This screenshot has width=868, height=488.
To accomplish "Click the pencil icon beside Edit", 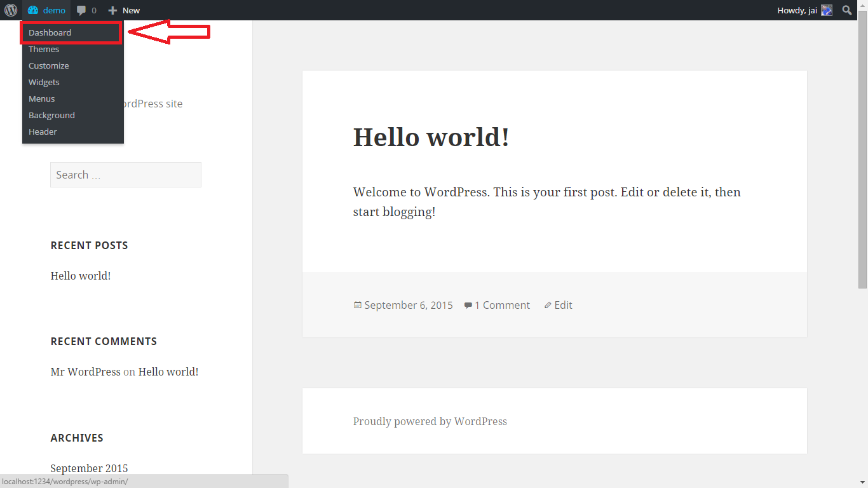I will point(548,305).
